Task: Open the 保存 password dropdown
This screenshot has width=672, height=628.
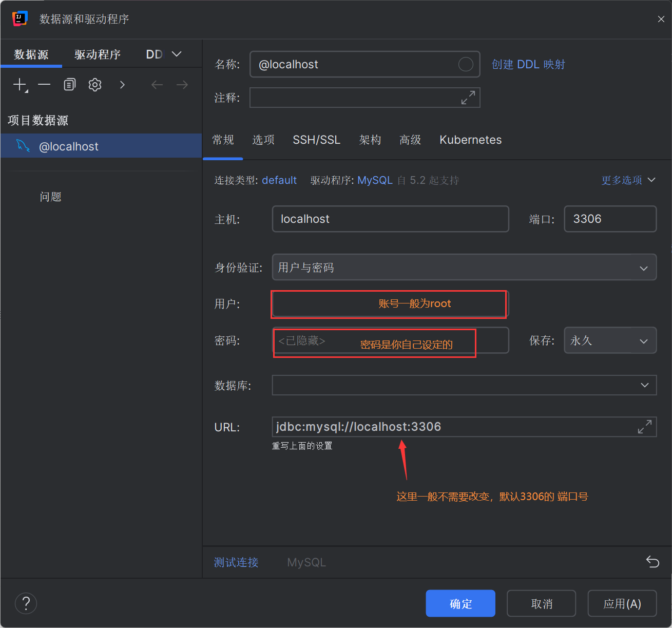Action: pyautogui.click(x=610, y=340)
